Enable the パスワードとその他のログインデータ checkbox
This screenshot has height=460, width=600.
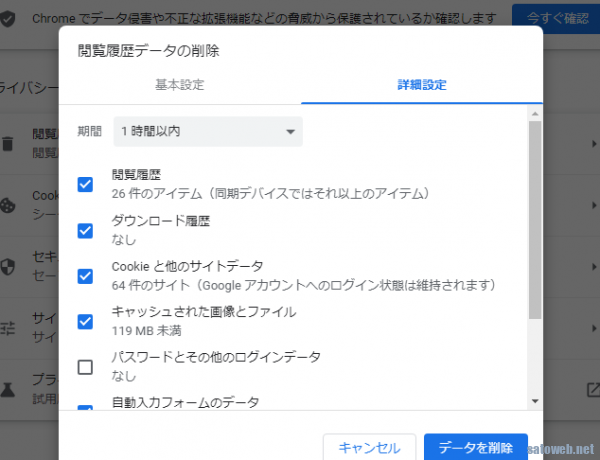point(85,367)
